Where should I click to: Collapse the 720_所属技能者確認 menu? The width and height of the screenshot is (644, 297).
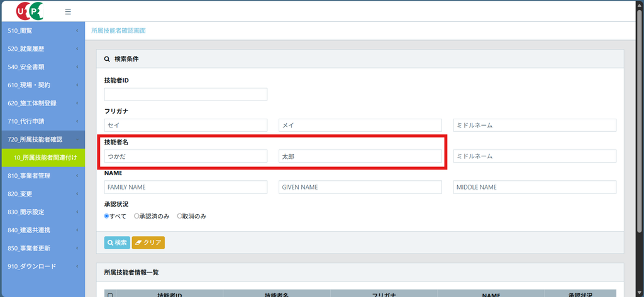[43, 139]
